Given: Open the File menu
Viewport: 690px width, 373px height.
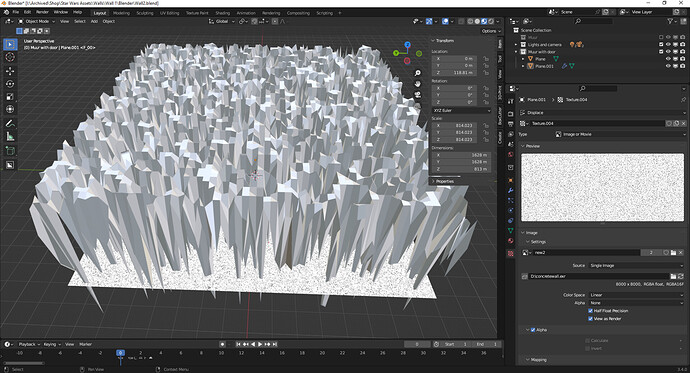Looking at the screenshot, I should (16, 12).
